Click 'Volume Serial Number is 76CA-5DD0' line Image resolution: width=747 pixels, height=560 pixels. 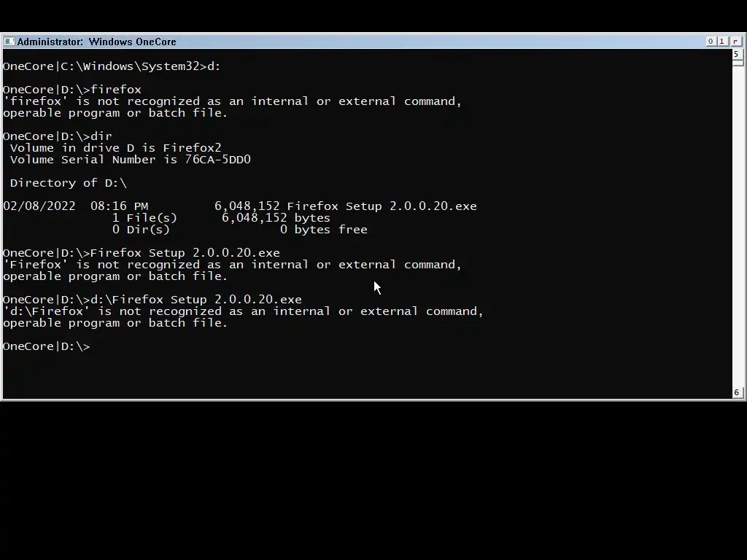[130, 160]
